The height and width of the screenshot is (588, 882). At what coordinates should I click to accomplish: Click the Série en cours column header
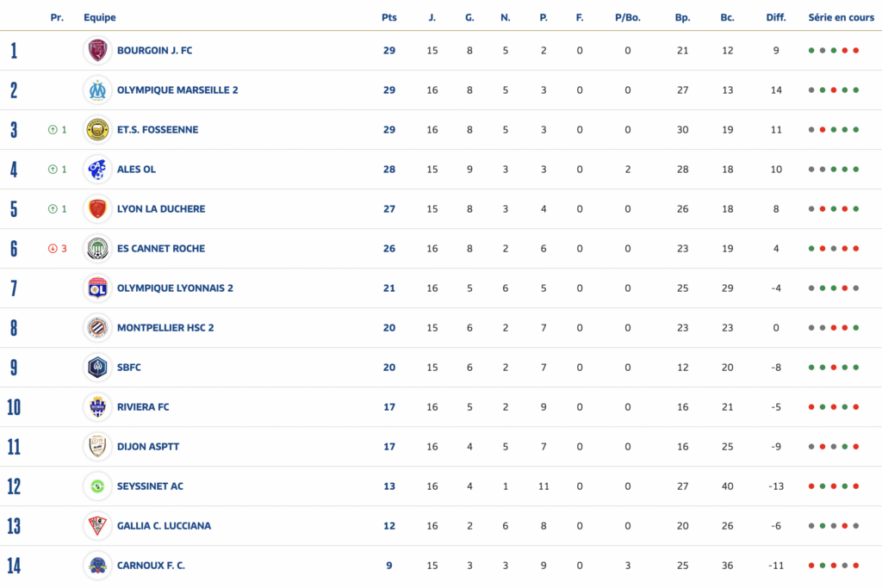[x=841, y=17]
